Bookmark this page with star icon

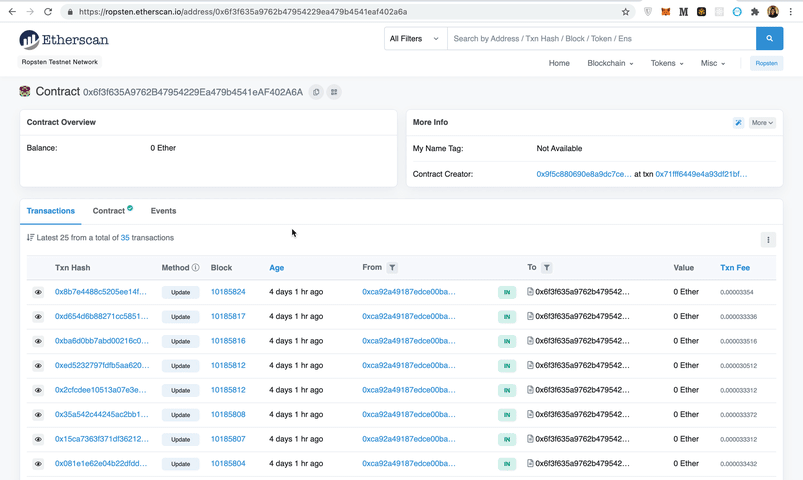tap(626, 12)
